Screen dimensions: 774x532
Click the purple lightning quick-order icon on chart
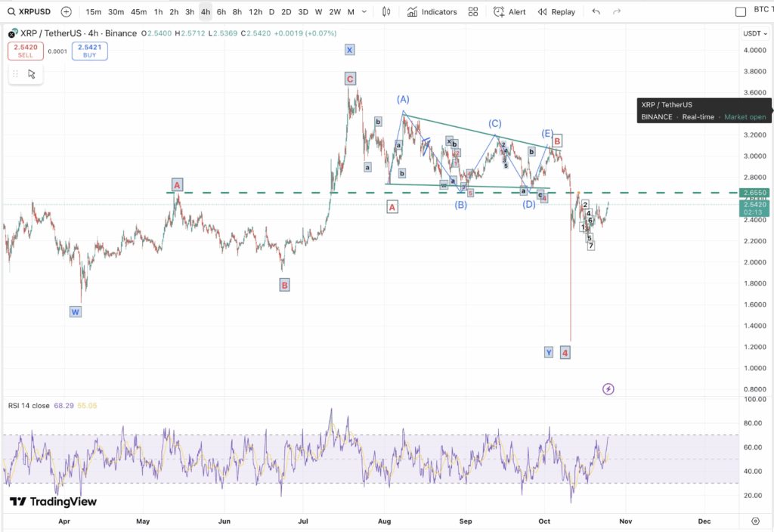click(x=608, y=388)
